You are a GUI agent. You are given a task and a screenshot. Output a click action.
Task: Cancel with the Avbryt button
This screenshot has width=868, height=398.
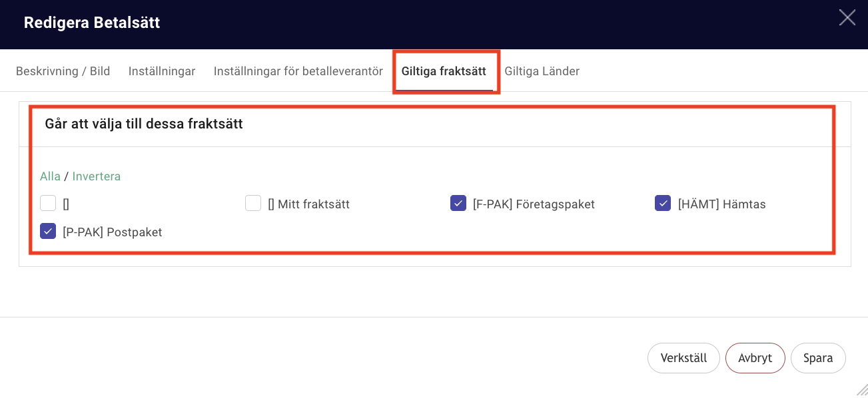pos(755,358)
